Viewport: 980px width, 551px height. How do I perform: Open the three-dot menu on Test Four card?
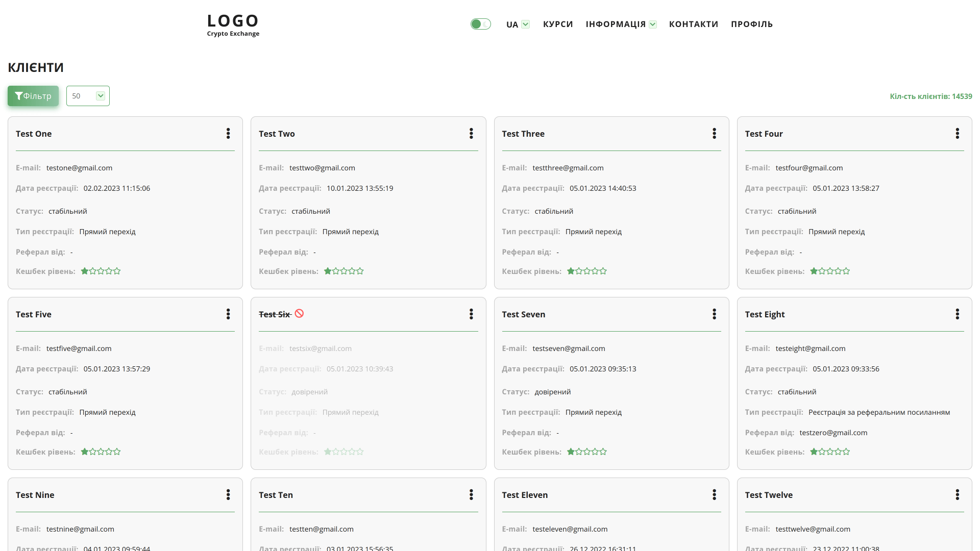[x=957, y=134]
